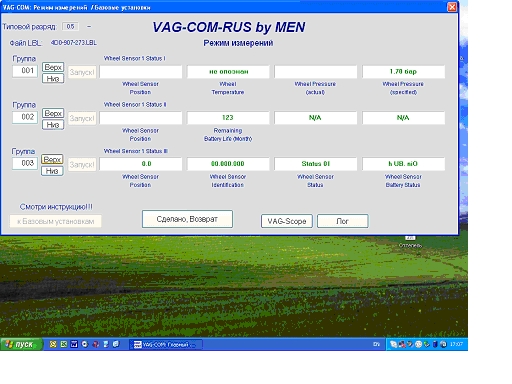
Task: Click the clock in system tray
Action: [x=456, y=344]
